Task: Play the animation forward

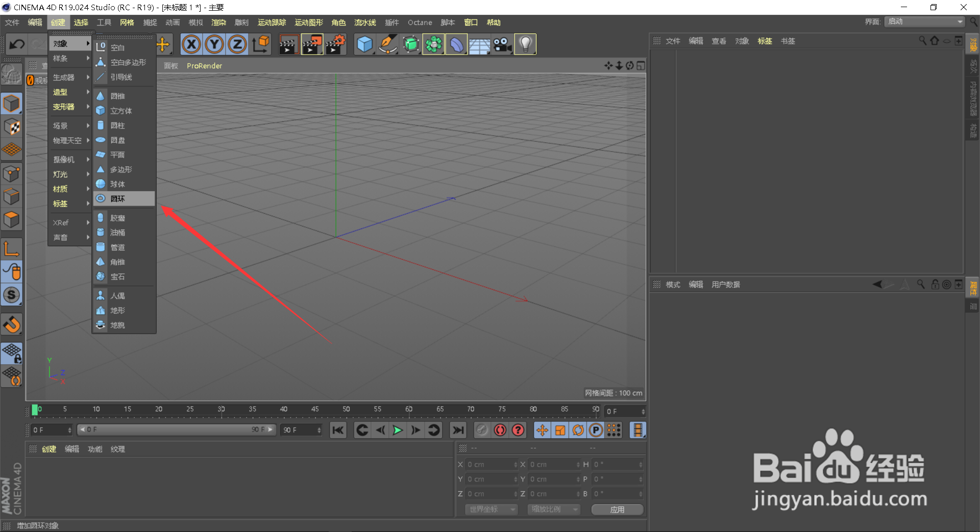Action: 397,430
